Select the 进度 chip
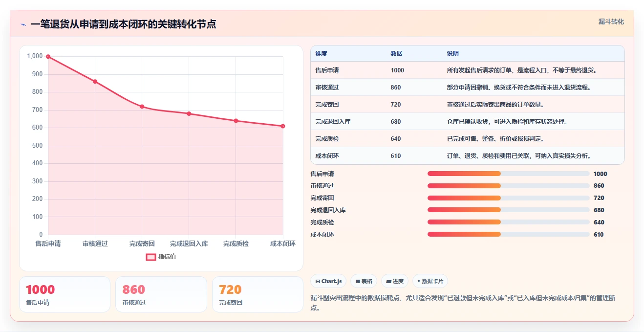This screenshot has width=644, height=332. point(395,281)
